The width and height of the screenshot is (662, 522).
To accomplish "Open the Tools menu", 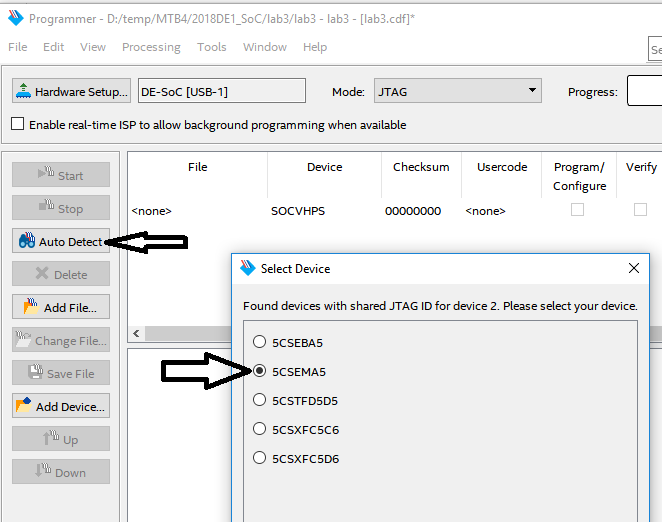I will point(211,47).
